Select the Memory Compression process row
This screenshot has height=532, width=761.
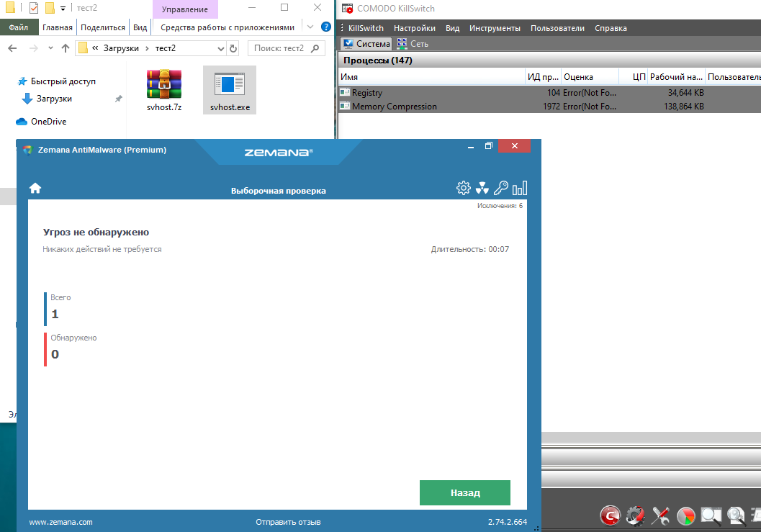[549, 107]
